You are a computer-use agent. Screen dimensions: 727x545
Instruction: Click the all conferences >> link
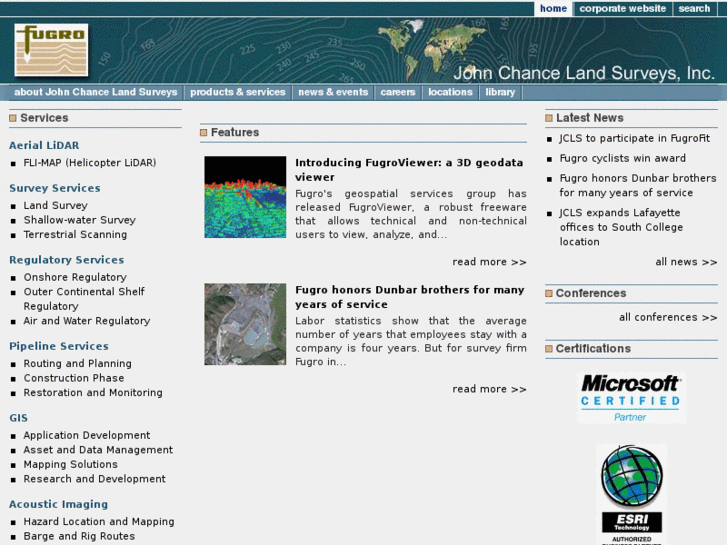pos(668,317)
